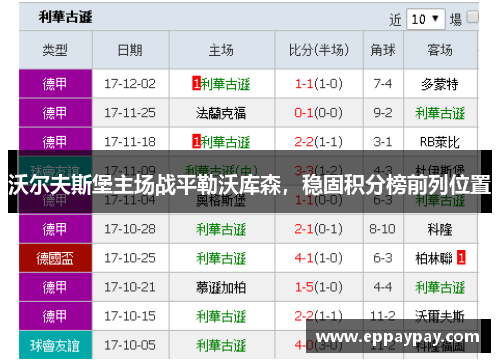Open the away team 多蒙特
This screenshot has width=500, height=362.
coord(440,84)
